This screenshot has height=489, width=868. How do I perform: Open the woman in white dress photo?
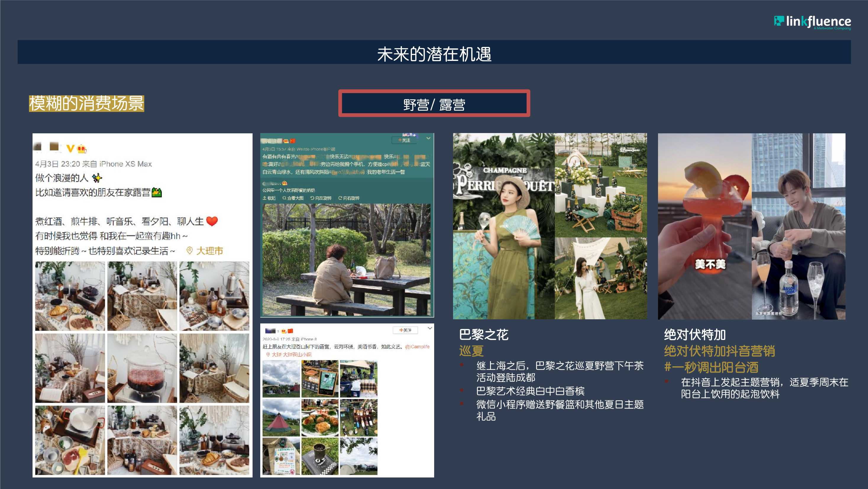601,278
